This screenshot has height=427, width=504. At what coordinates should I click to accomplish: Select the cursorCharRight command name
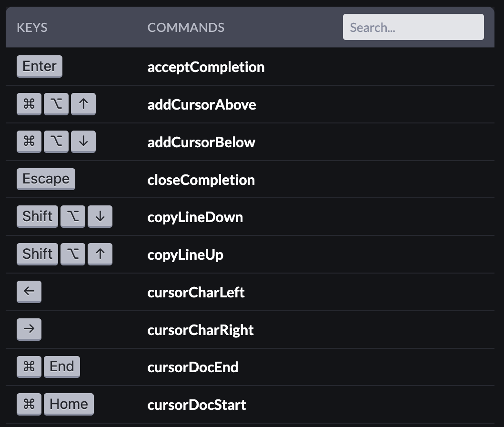click(201, 330)
